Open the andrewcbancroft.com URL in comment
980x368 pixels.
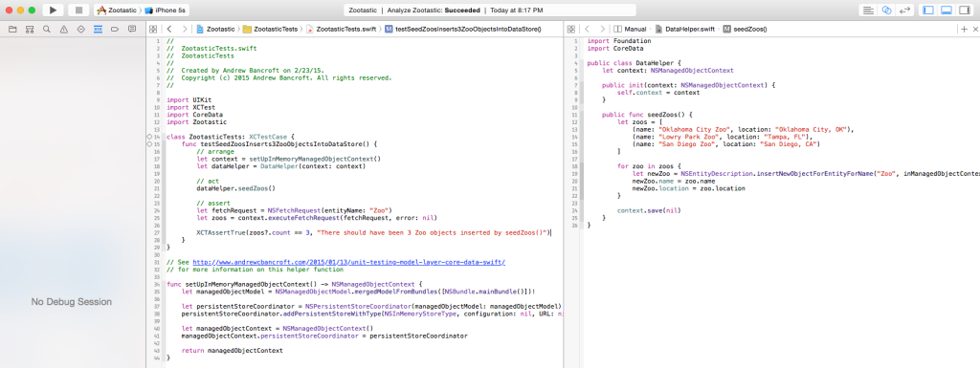pos(348,262)
